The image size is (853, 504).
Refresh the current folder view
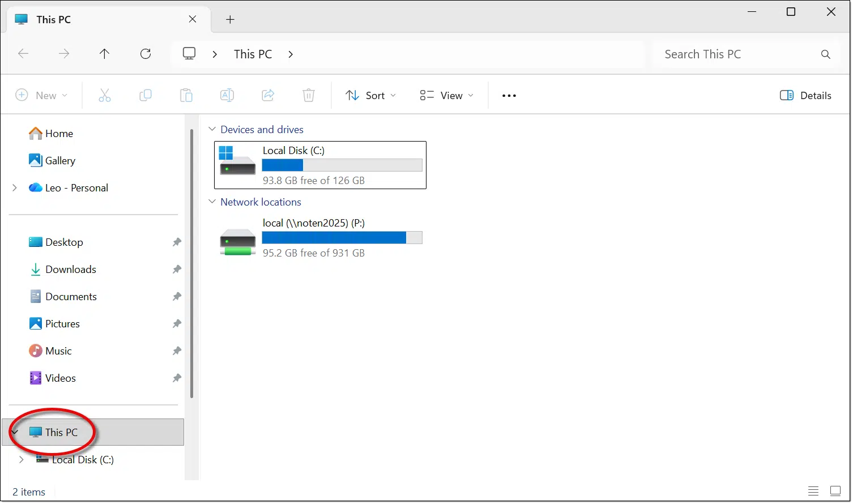click(146, 54)
